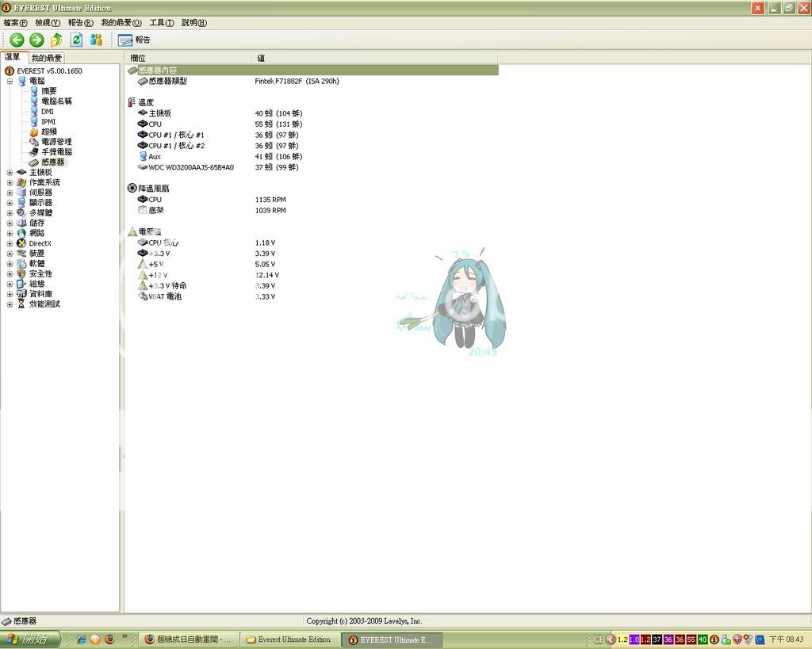Open the 檔案(F) menu

pyautogui.click(x=15, y=23)
